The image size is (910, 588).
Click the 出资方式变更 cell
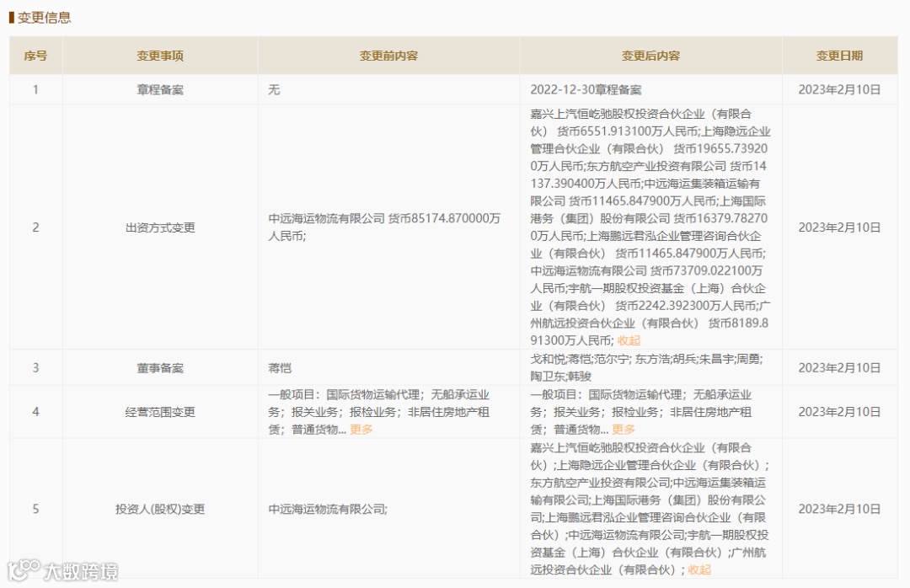pos(161,227)
